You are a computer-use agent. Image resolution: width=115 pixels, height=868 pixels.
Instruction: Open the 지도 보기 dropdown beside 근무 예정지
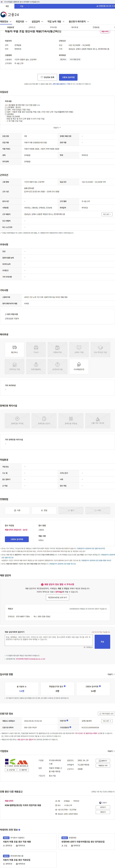click(x=107, y=214)
